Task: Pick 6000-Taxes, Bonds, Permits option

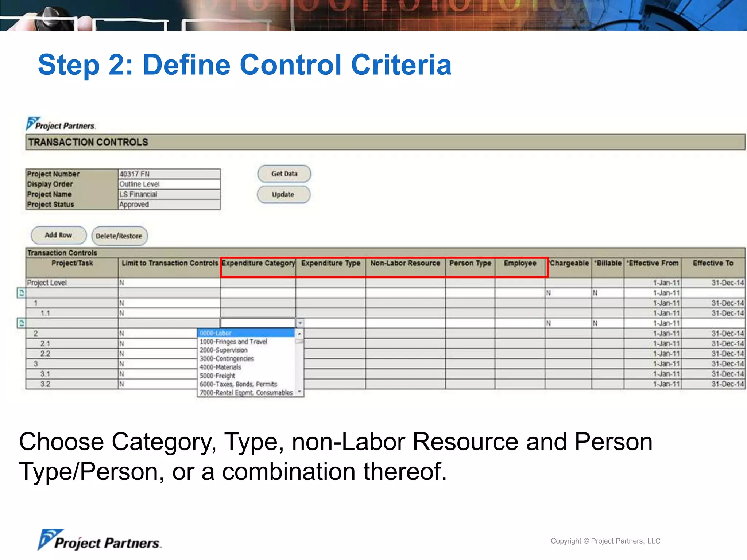Action: 246,384
